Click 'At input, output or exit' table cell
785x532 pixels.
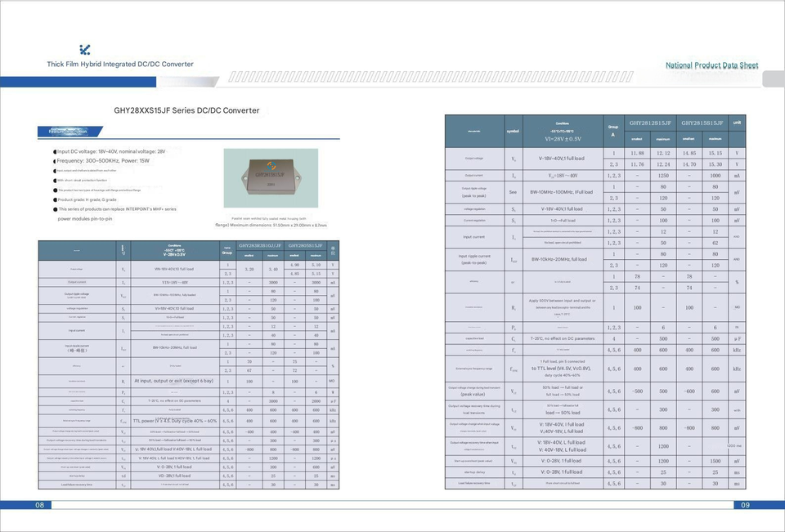coord(173,381)
